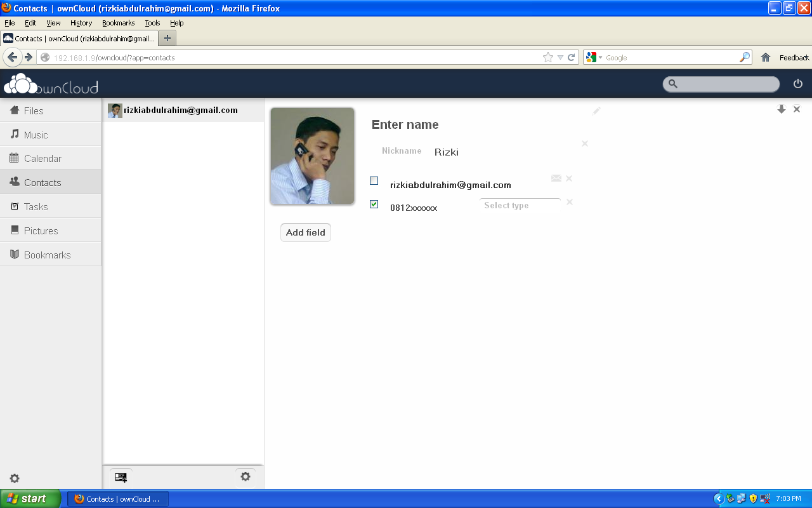Delete this contact with the X icon
Image resolution: width=812 pixels, height=508 pixels.
point(797,109)
